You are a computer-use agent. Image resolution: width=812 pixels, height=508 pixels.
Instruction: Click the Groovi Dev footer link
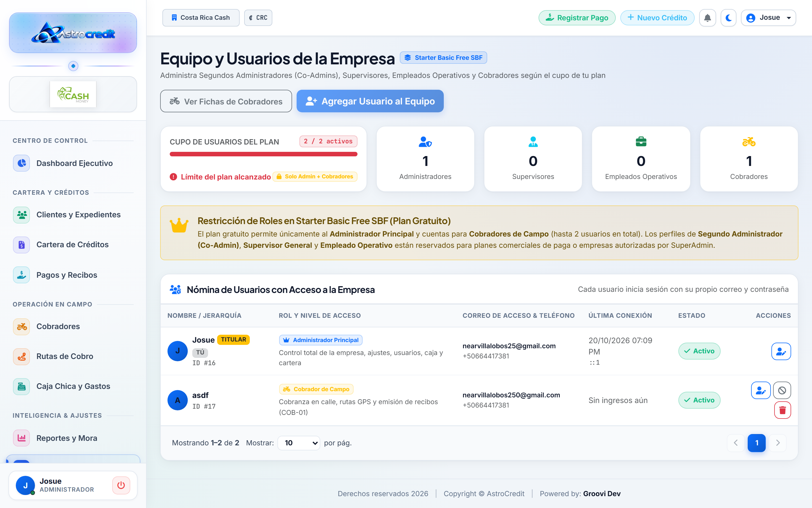pyautogui.click(x=602, y=494)
